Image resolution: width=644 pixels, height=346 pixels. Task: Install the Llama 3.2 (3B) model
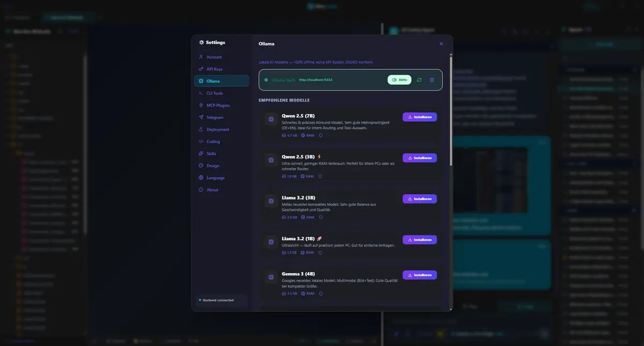[420, 198]
